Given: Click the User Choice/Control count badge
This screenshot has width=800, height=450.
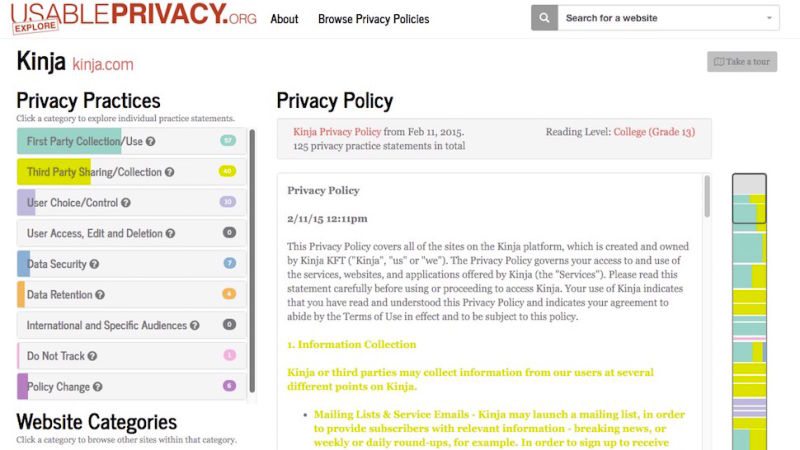Looking at the screenshot, I should pos(228,202).
